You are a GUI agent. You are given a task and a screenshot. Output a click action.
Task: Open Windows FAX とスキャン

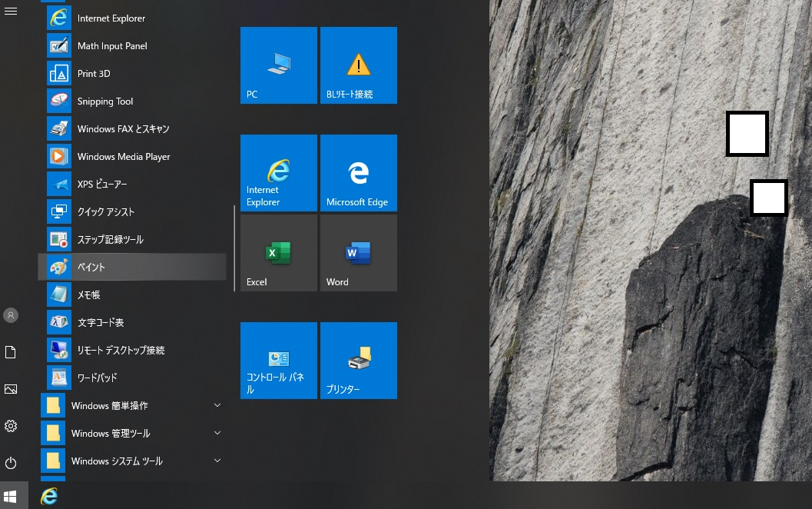point(132,128)
